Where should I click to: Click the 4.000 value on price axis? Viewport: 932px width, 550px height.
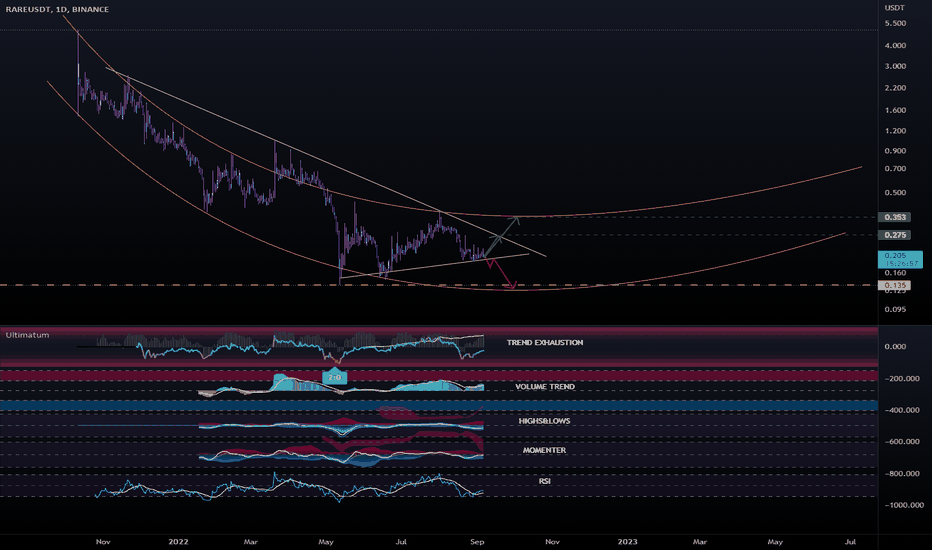tap(895, 45)
